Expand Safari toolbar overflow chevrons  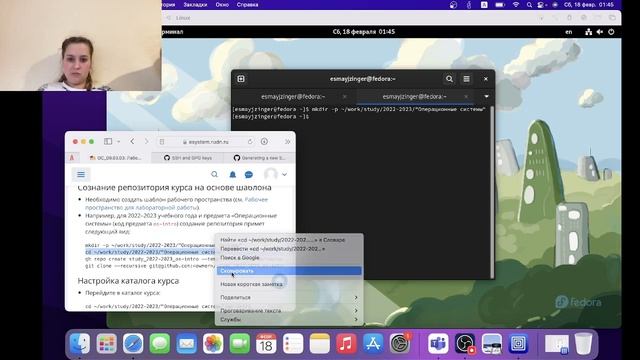[x=287, y=142]
